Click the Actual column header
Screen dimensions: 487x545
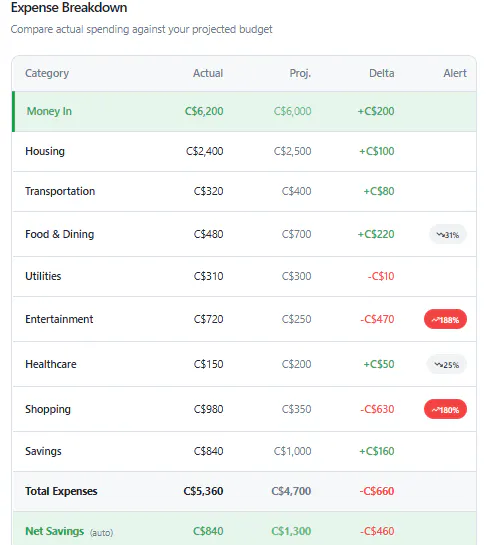tap(208, 73)
